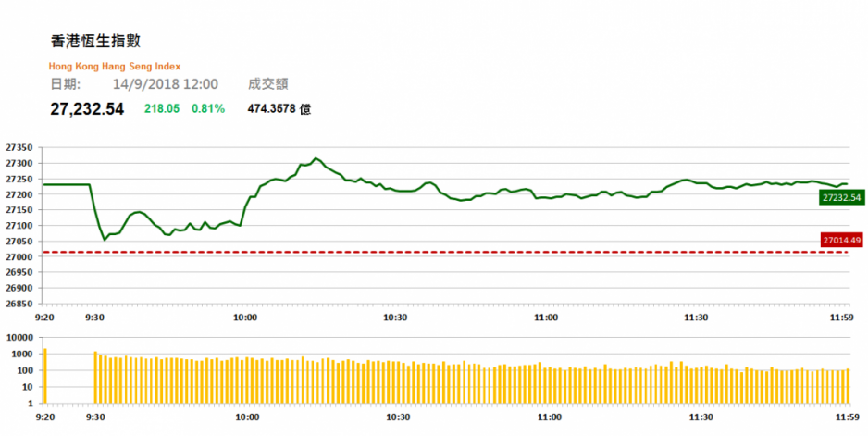Screen dimensions: 868x436
Task: Click the 9:20 label under volume chart
Action: (x=44, y=417)
